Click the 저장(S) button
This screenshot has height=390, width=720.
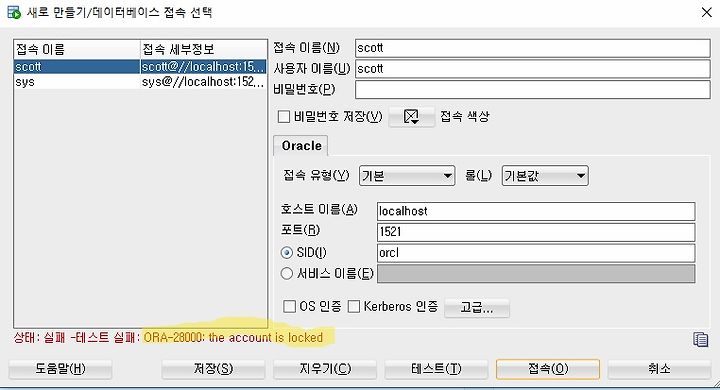point(213,369)
